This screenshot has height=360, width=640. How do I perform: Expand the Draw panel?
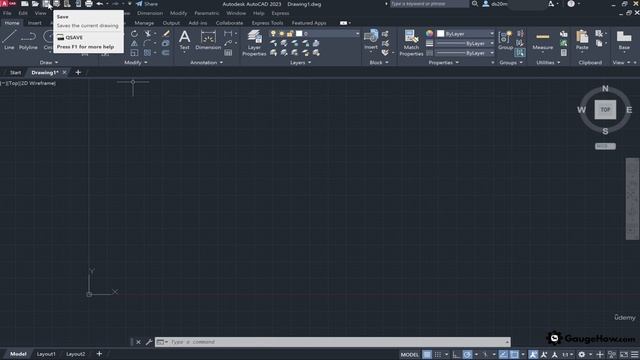(49, 62)
